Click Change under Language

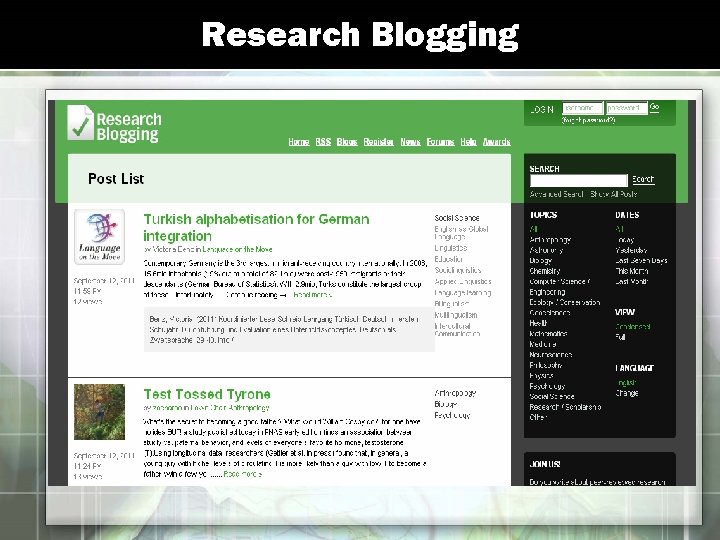pos(627,393)
